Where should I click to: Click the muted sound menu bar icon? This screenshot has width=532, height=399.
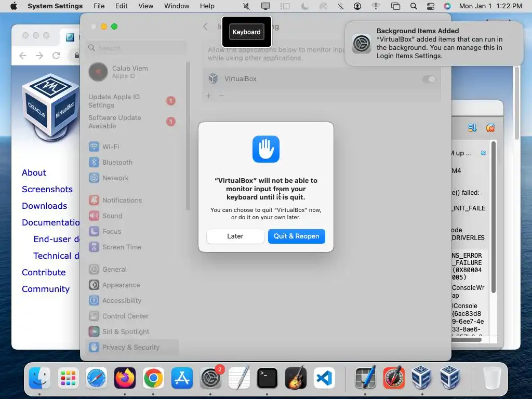click(x=247, y=6)
